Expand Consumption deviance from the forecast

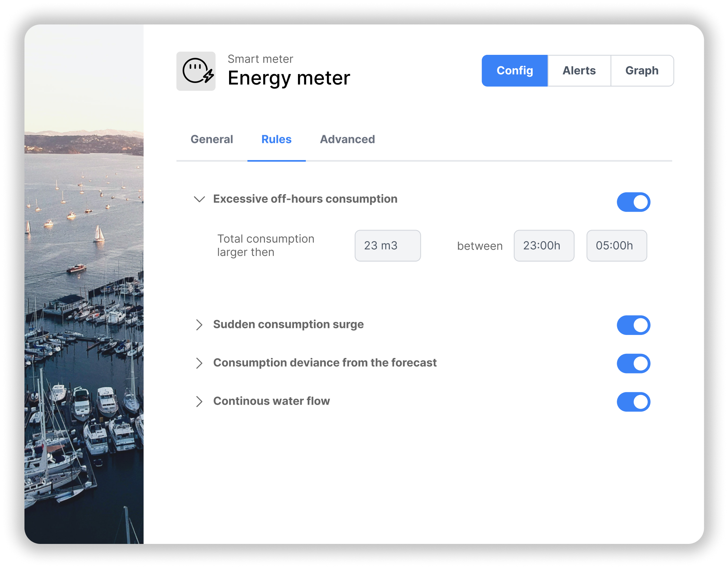(x=199, y=363)
